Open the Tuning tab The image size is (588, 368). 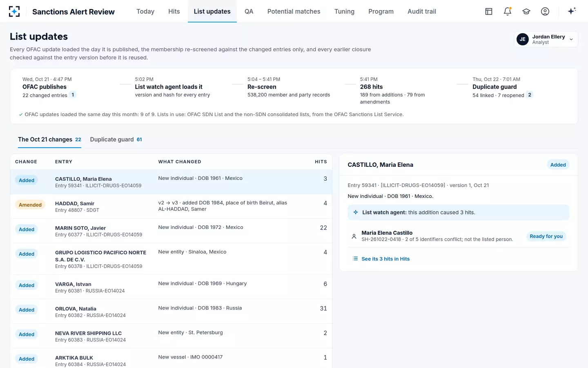pos(344,11)
